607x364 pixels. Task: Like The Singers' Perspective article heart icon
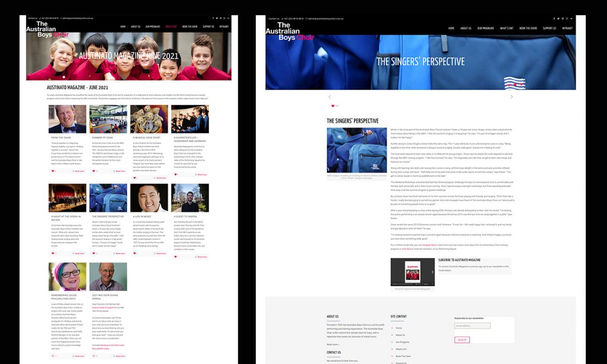point(333,106)
